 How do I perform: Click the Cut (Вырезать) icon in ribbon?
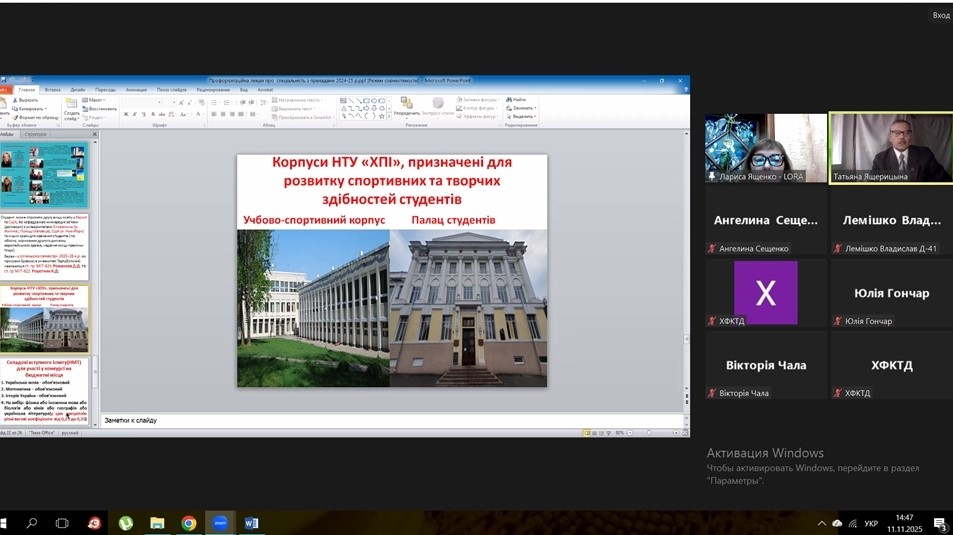coord(16,100)
